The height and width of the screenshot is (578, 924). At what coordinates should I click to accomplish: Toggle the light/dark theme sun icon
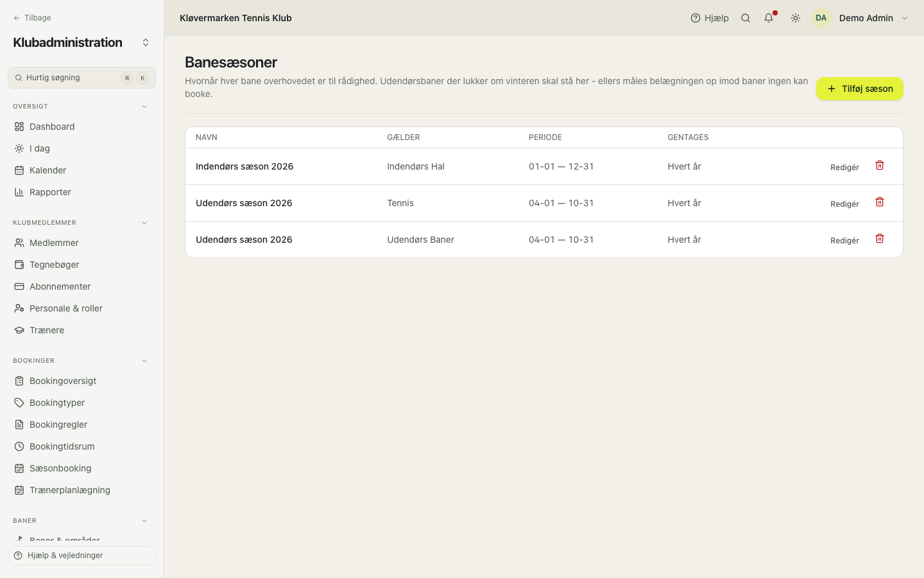(796, 18)
